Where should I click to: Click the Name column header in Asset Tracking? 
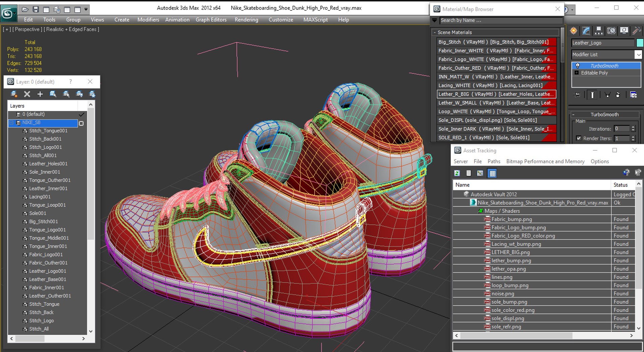[x=532, y=185]
